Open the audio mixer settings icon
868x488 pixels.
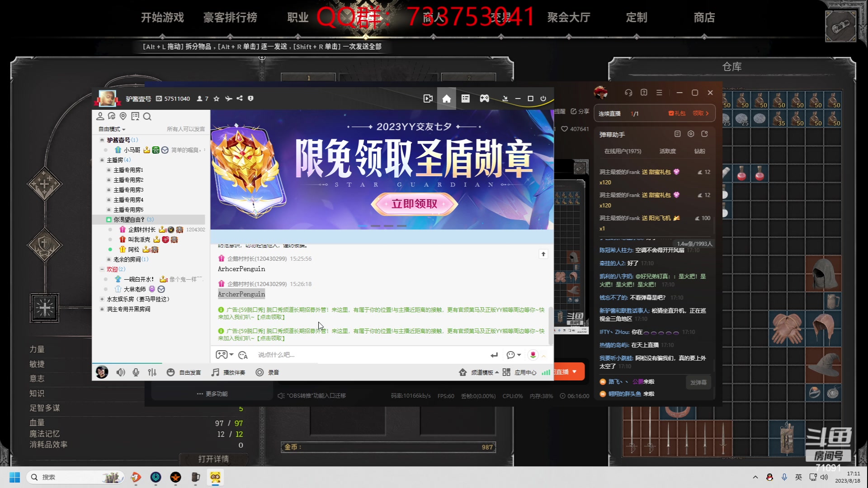tap(152, 372)
